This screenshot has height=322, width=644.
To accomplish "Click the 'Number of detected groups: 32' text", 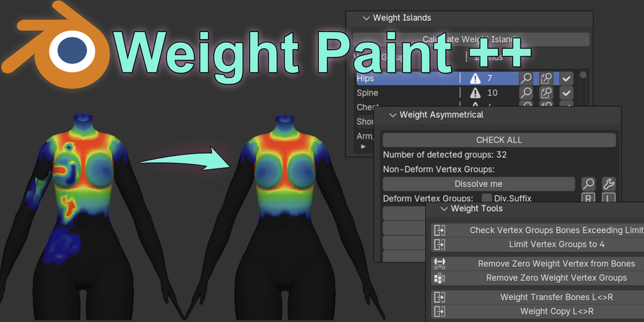I will pyautogui.click(x=445, y=155).
